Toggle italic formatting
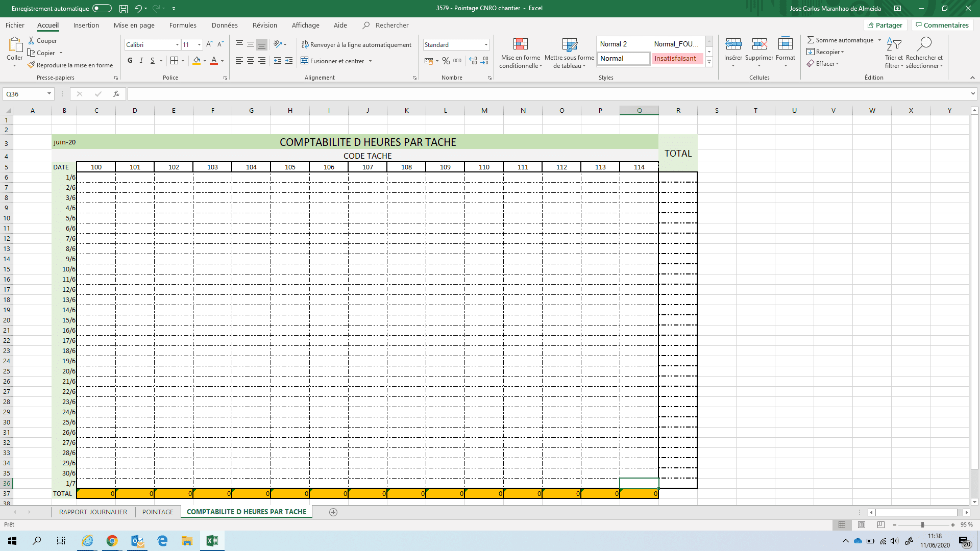This screenshot has width=980, height=551. click(141, 61)
